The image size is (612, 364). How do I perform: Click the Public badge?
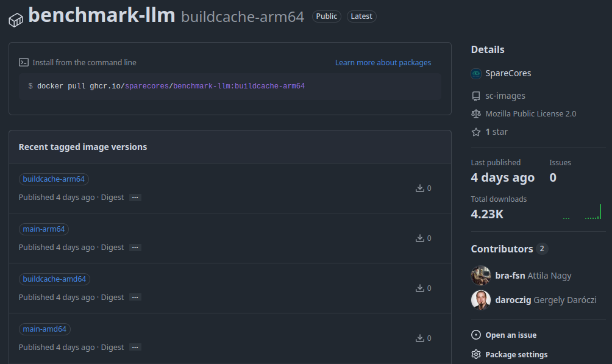pos(327,16)
